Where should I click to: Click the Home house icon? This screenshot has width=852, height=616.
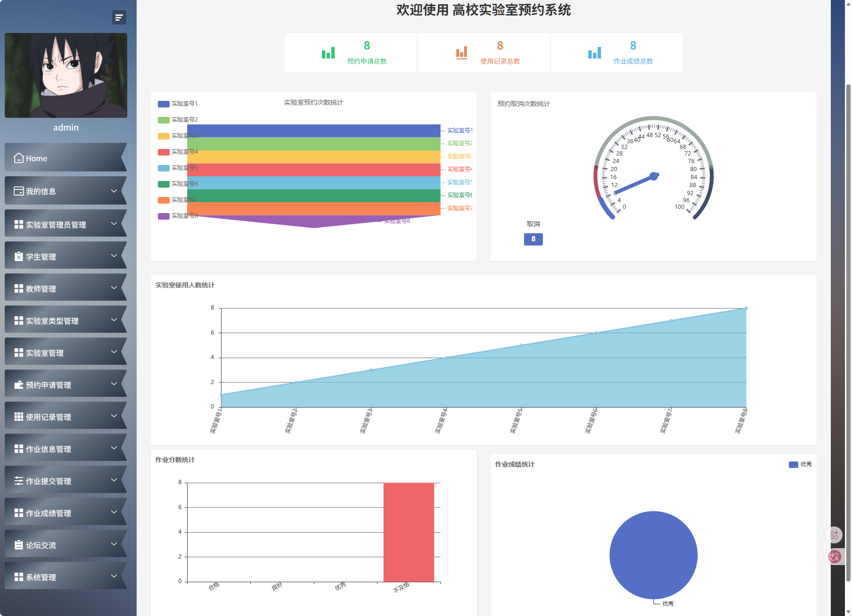(x=19, y=158)
